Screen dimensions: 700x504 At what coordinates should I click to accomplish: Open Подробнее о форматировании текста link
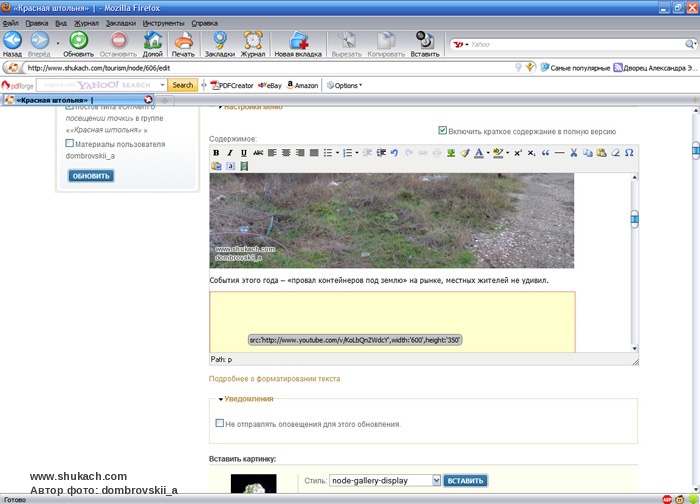(275, 379)
